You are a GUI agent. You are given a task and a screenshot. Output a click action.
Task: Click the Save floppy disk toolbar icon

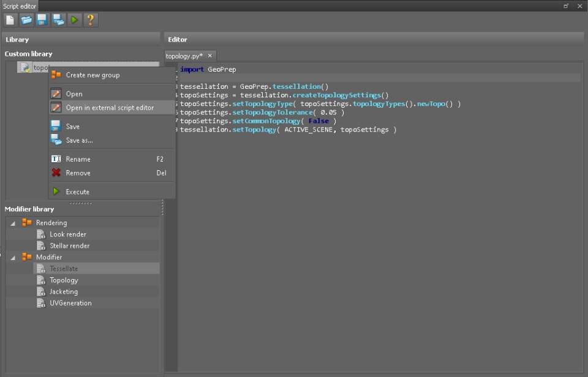(x=42, y=20)
